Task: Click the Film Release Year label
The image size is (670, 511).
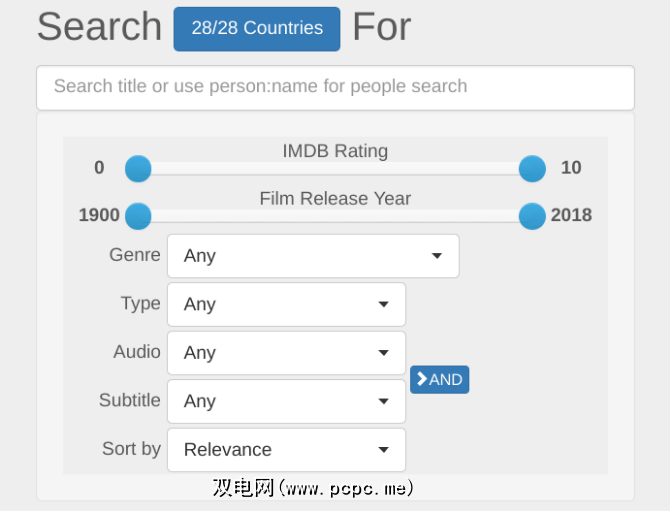Action: [x=335, y=198]
